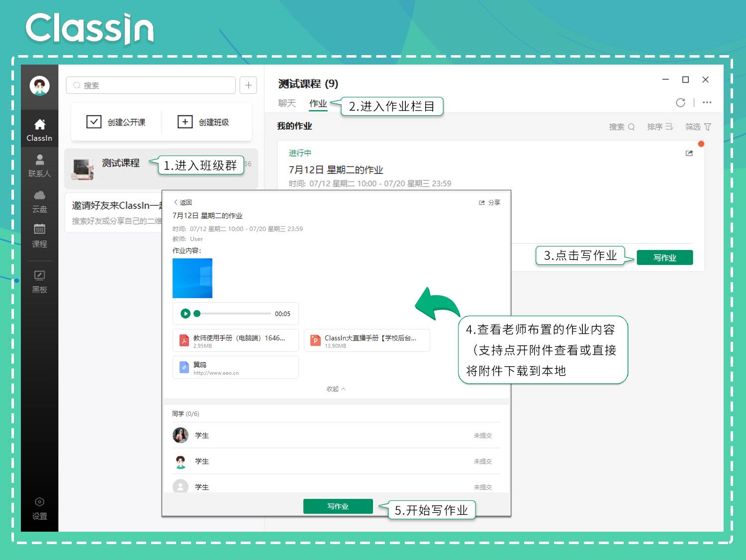This screenshot has width=746, height=560.
Task: Switch to the 聊天 tab
Action: tap(287, 103)
